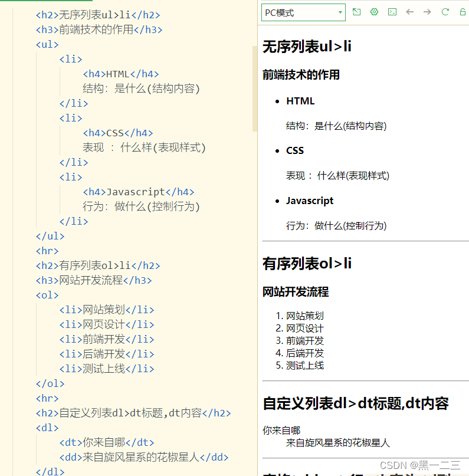Click preview text 表现 : 什么样(表现样式)
Viewport: 469px width, 476px height.
click(x=337, y=175)
